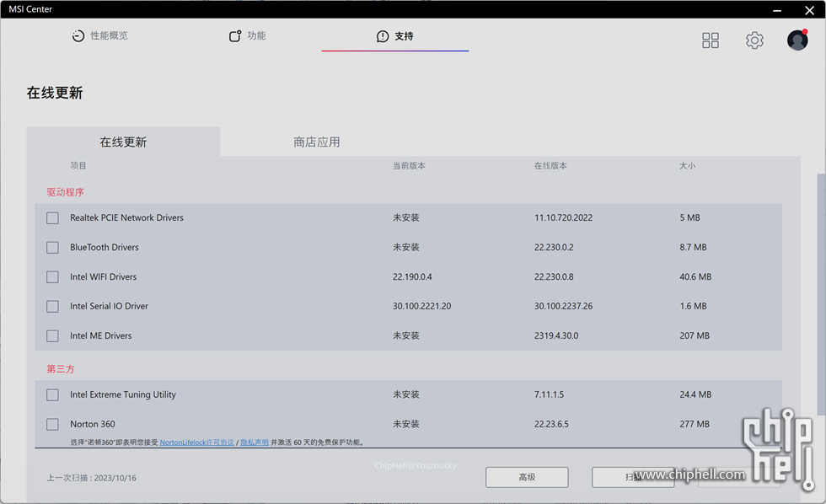Select the 支持 tab

coord(395,35)
